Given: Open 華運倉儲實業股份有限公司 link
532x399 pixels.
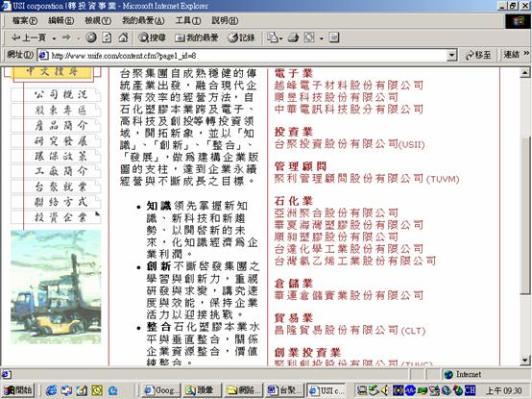Looking at the screenshot, I should tap(349, 295).
